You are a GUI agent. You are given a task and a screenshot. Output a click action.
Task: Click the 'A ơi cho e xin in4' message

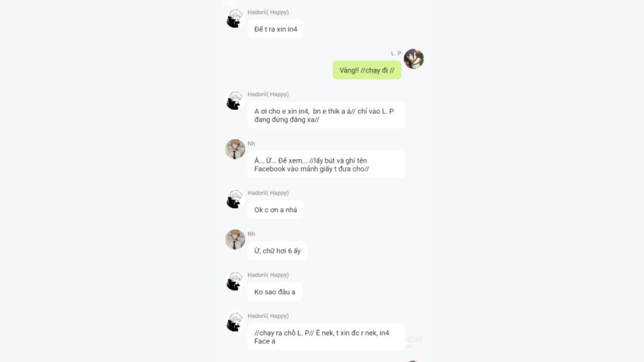pos(326,115)
